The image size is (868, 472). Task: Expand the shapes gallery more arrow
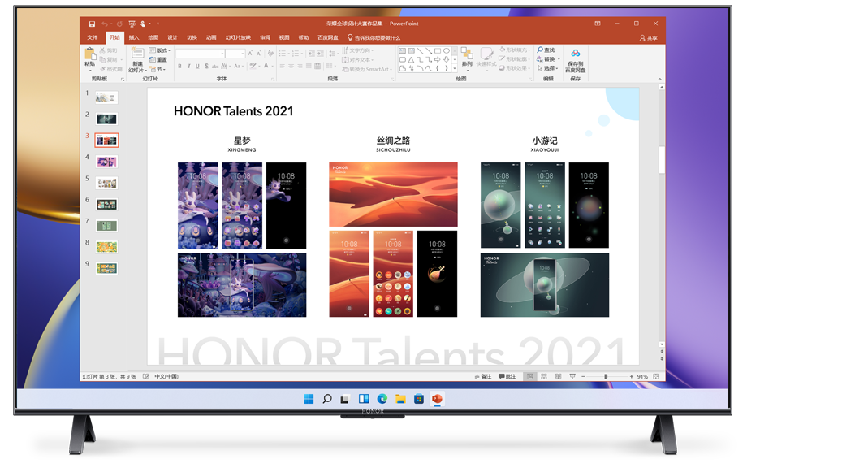(x=455, y=69)
